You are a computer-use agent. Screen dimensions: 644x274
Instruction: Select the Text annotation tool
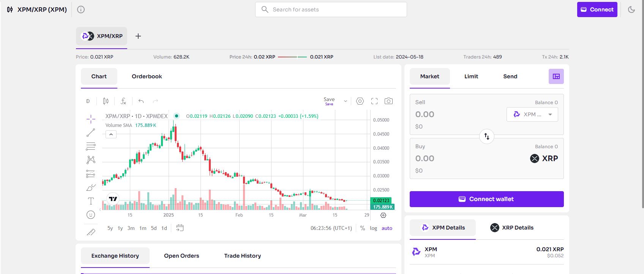click(91, 201)
